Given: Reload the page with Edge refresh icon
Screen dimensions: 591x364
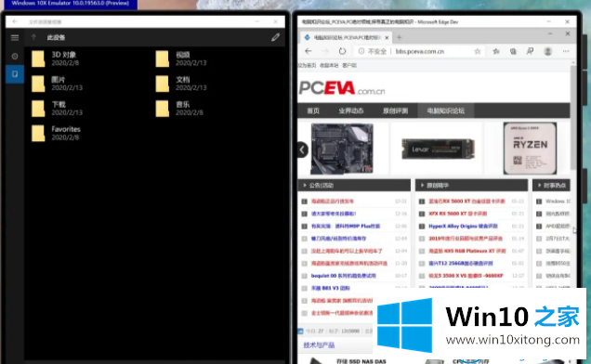Looking at the screenshot, I should pos(342,51).
